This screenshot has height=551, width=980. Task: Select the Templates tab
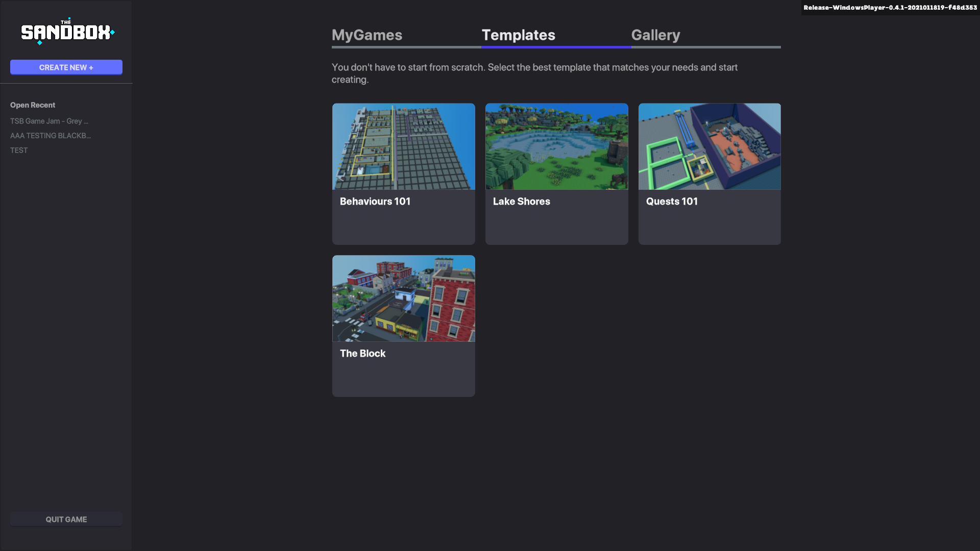point(519,35)
